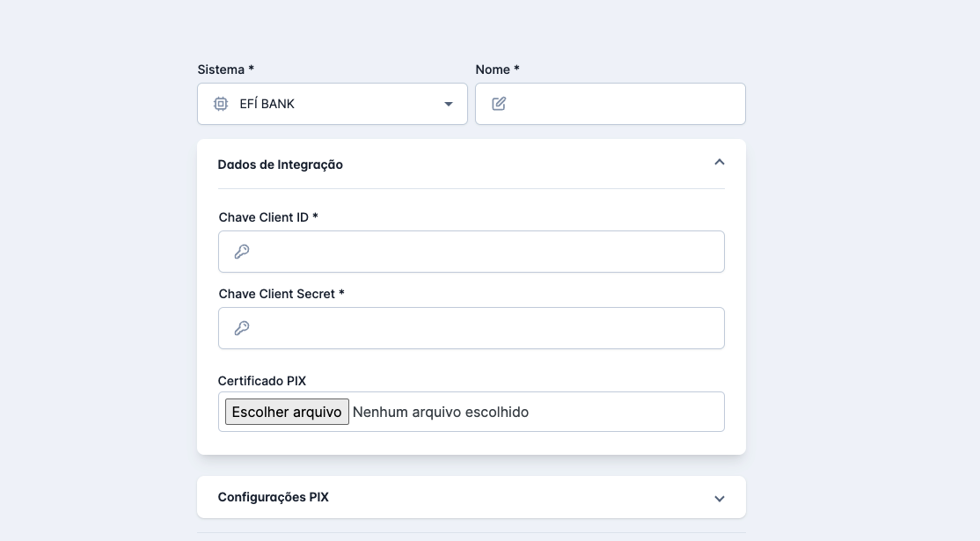Click the Sistema field label
Viewport: 980px width, 541px height.
(x=225, y=69)
